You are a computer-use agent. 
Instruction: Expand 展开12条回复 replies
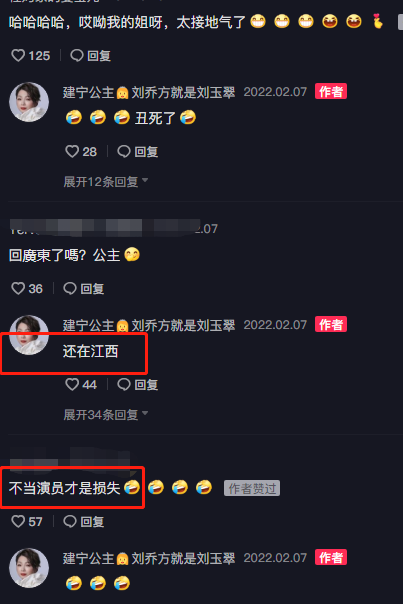[x=106, y=181]
